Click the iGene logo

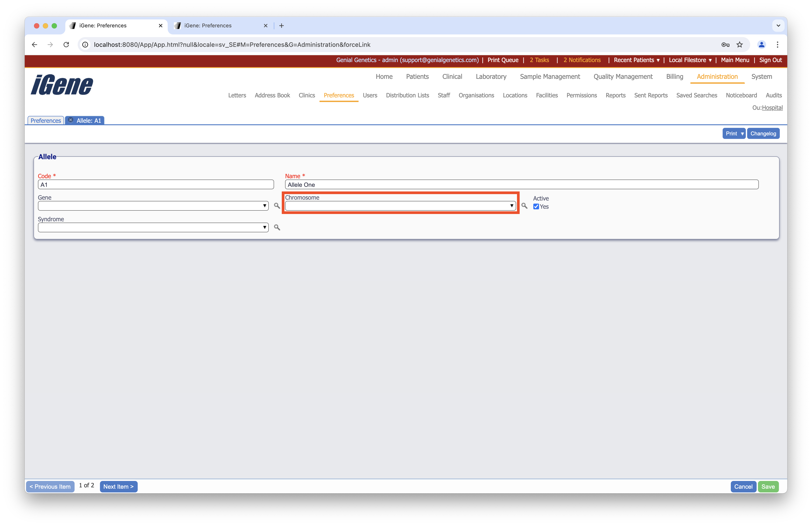coord(62,85)
